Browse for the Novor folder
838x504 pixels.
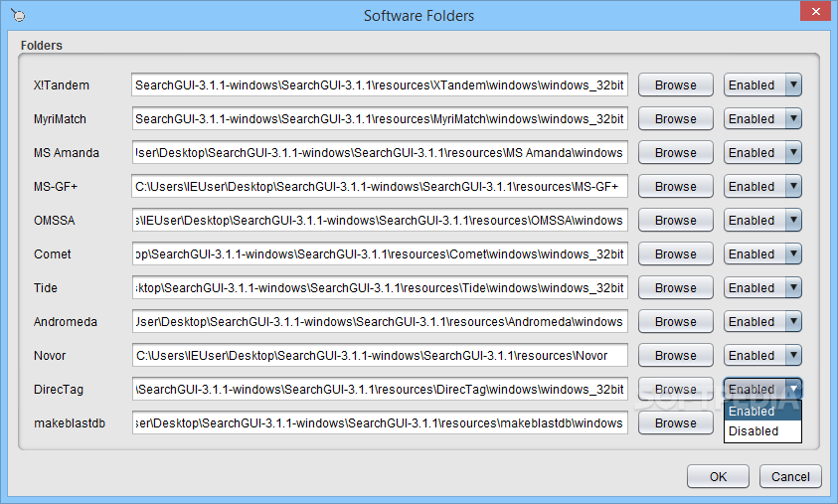tap(676, 356)
